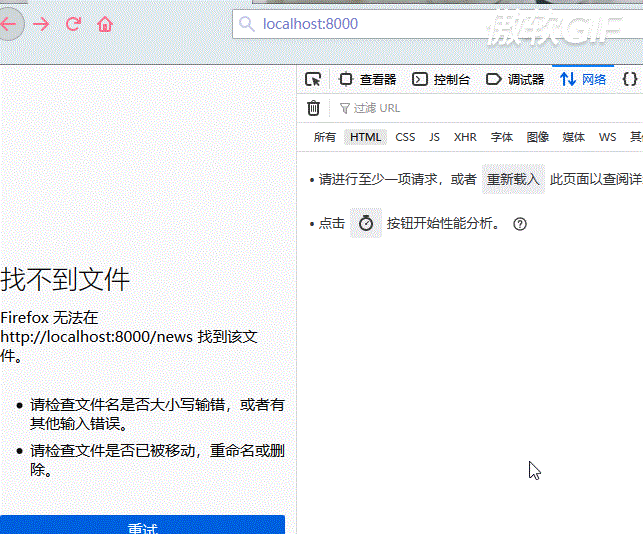Start performance analysis with the stopwatch button
The height and width of the screenshot is (534, 643).
[366, 223]
